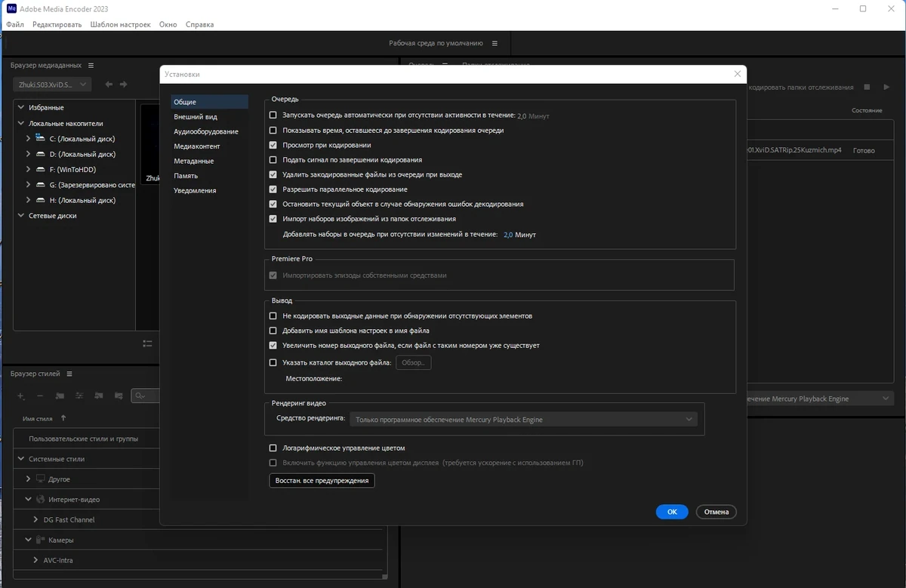The height and width of the screenshot is (588, 906).
Task: Cancel dialog with Отмена button
Action: [716, 512]
